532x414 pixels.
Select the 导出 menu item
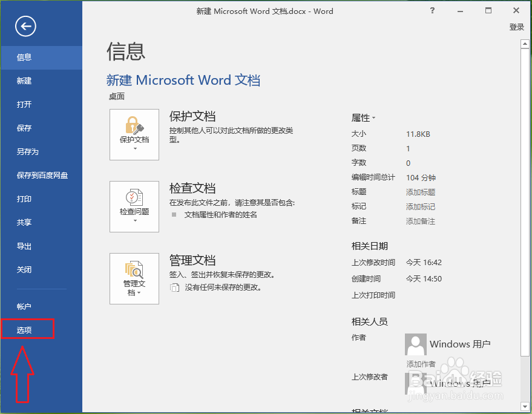click(41, 246)
